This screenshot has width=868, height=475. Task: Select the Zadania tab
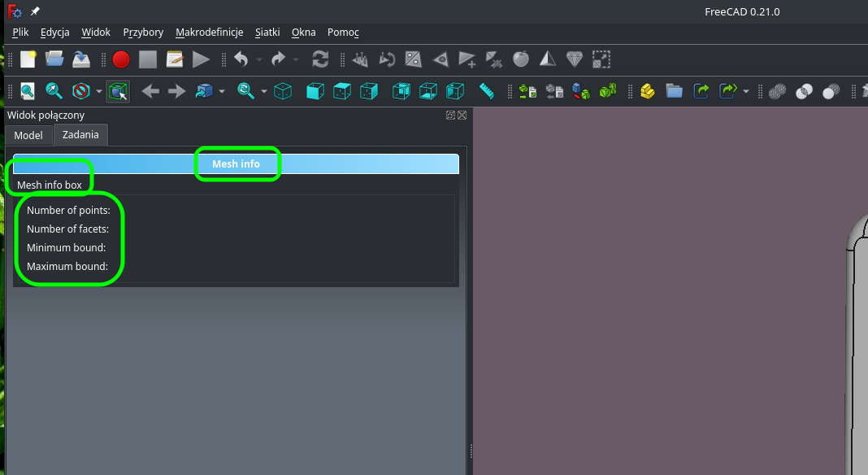[x=80, y=135]
